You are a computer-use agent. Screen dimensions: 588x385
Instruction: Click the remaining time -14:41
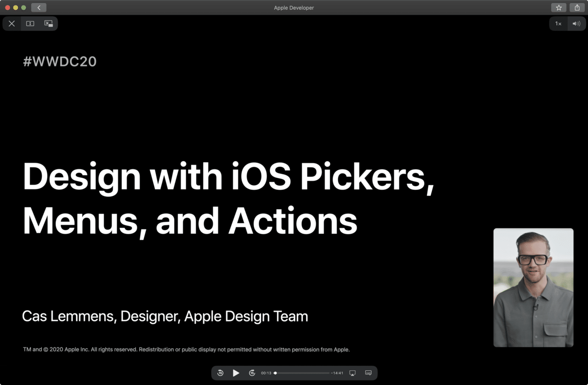click(337, 373)
